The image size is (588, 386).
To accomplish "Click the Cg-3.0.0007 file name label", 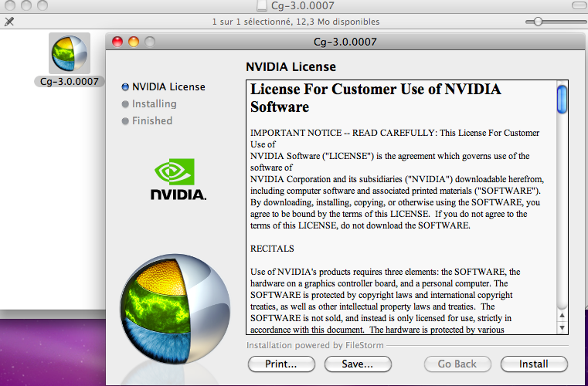I will [x=70, y=81].
